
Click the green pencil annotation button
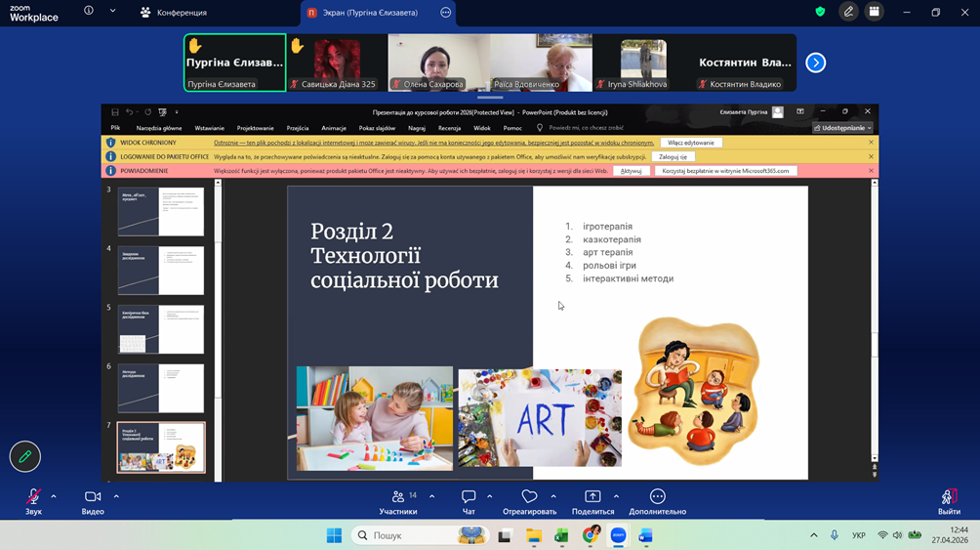point(25,456)
